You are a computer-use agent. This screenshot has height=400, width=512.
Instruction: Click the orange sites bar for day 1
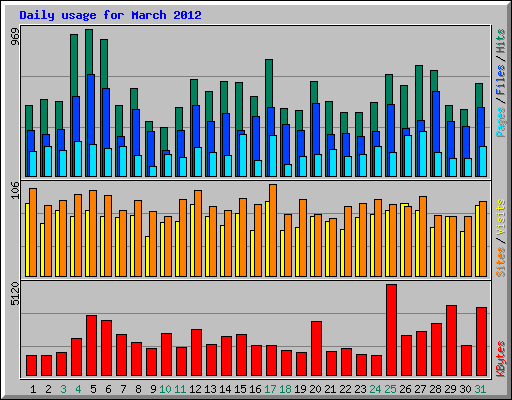(x=33, y=232)
